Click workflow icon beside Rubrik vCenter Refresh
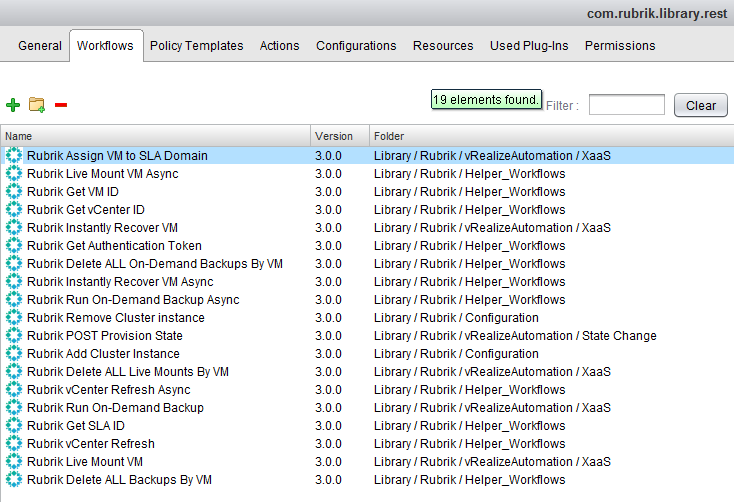The width and height of the screenshot is (734, 502). (x=14, y=444)
